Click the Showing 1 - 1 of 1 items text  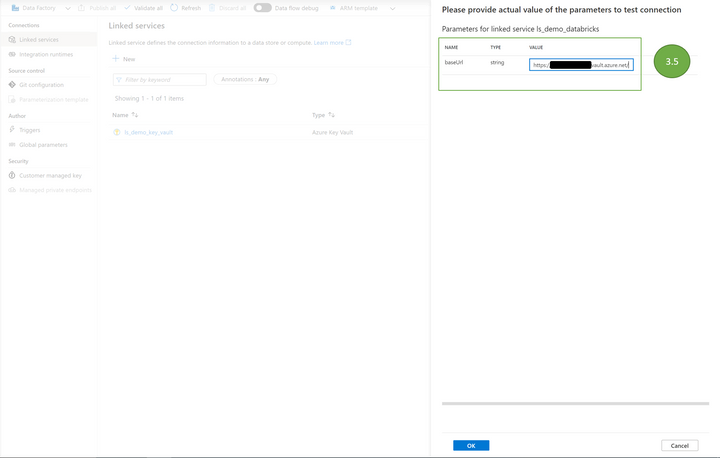[x=149, y=98]
